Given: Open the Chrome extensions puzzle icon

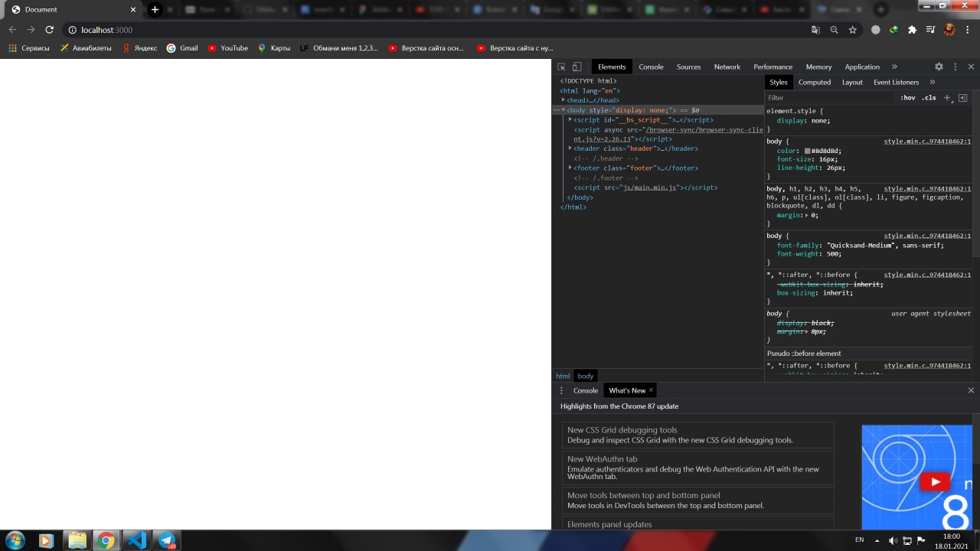Looking at the screenshot, I should click(x=912, y=30).
